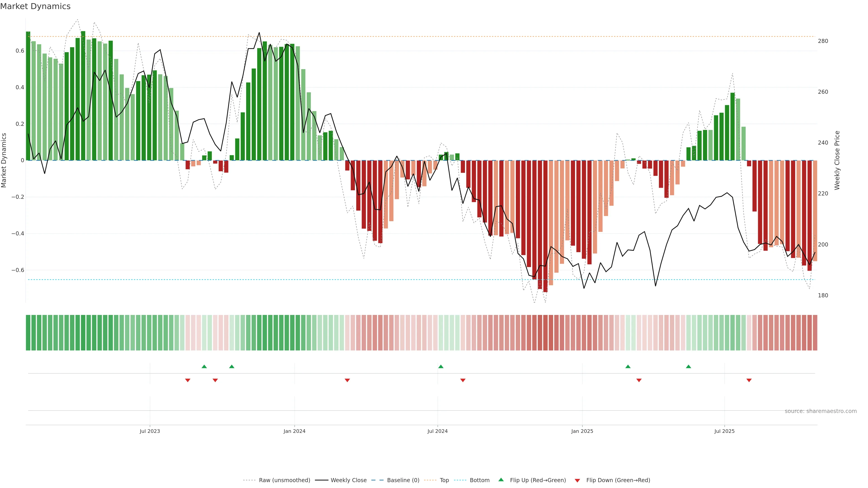Viewport: 868px width, 488px height.
Task: Click the green flip-up marker nearest Jul 2024
Action: pyautogui.click(x=441, y=366)
